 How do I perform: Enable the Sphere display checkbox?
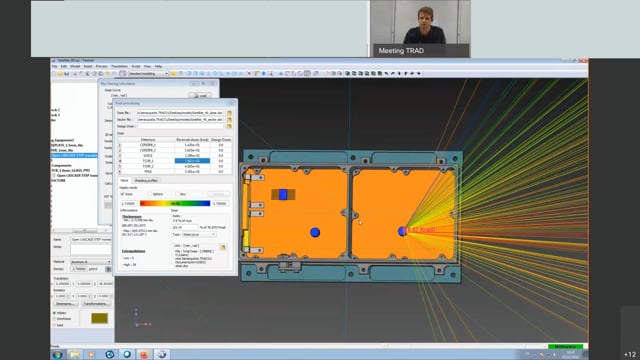(150, 194)
